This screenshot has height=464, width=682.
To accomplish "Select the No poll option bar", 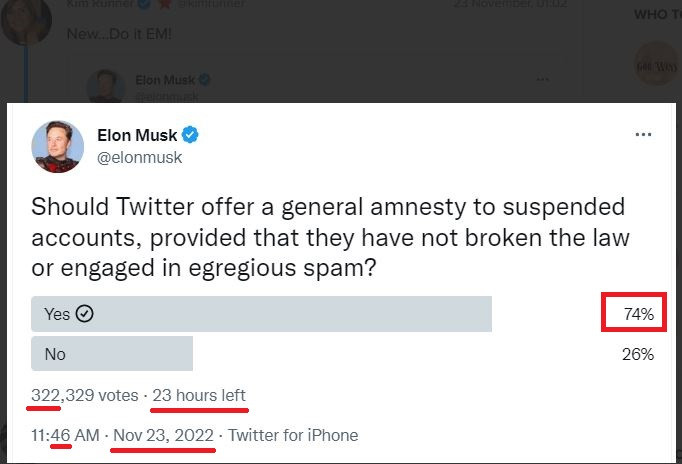I will [112, 354].
